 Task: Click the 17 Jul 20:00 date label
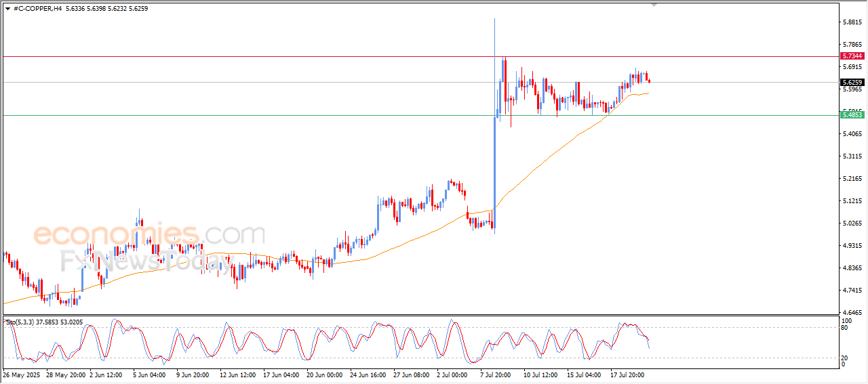(x=629, y=374)
